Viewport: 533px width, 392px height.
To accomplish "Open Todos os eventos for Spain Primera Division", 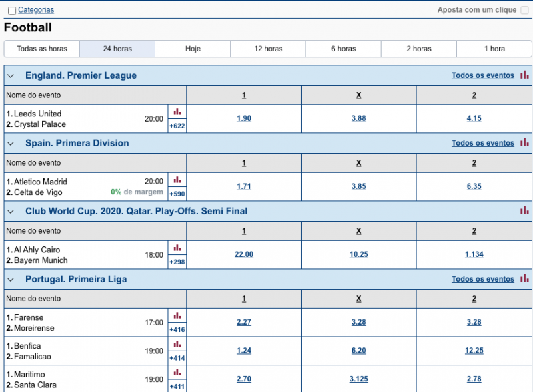I will pos(482,144).
